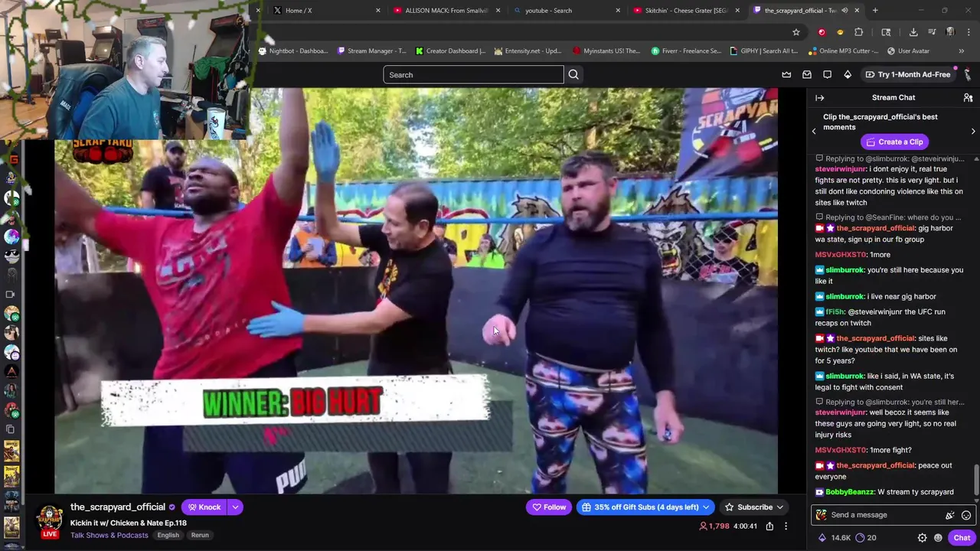Click the Get Bits diamond icon
This screenshot has height=551, width=980.
point(848,74)
